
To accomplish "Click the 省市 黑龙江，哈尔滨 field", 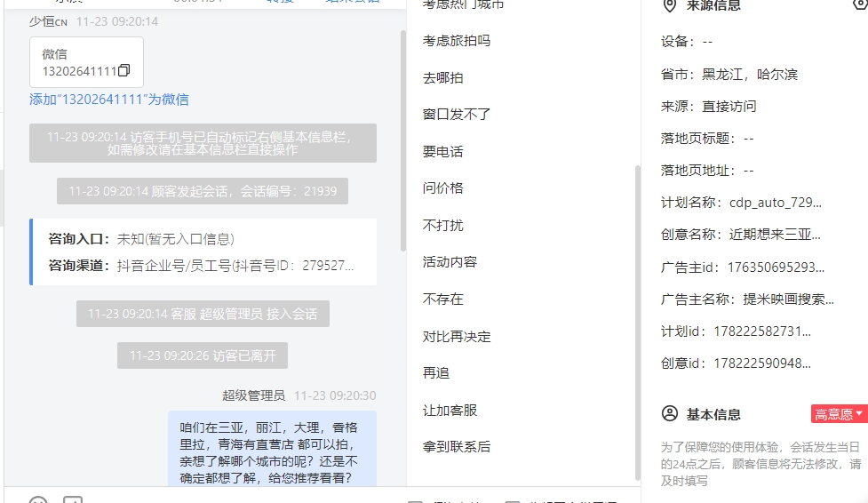I will click(x=729, y=75).
